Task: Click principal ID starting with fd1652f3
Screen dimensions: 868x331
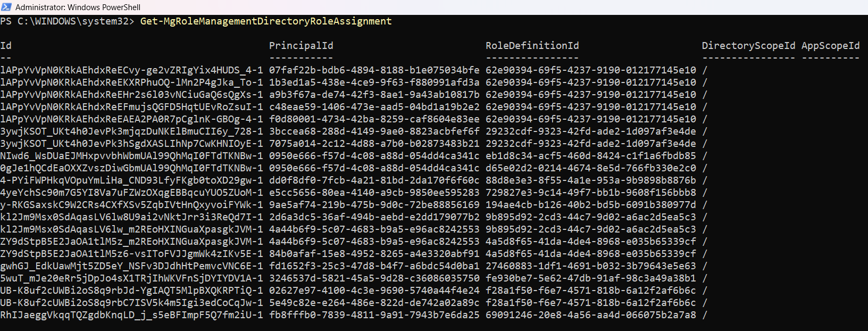Action: tap(374, 266)
